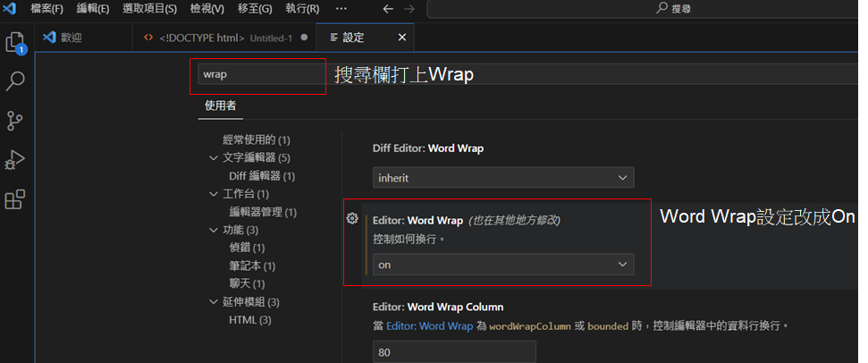Image resolution: width=868 pixels, height=363 pixels.
Task: Click the Word Wrap Column field showing 80
Action: pos(454,352)
